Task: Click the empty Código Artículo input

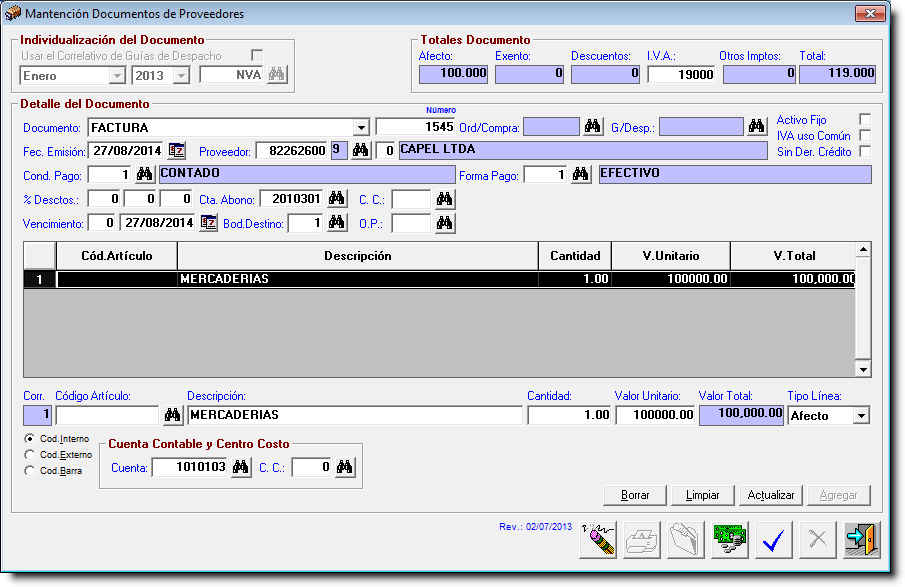Action: click(x=107, y=415)
